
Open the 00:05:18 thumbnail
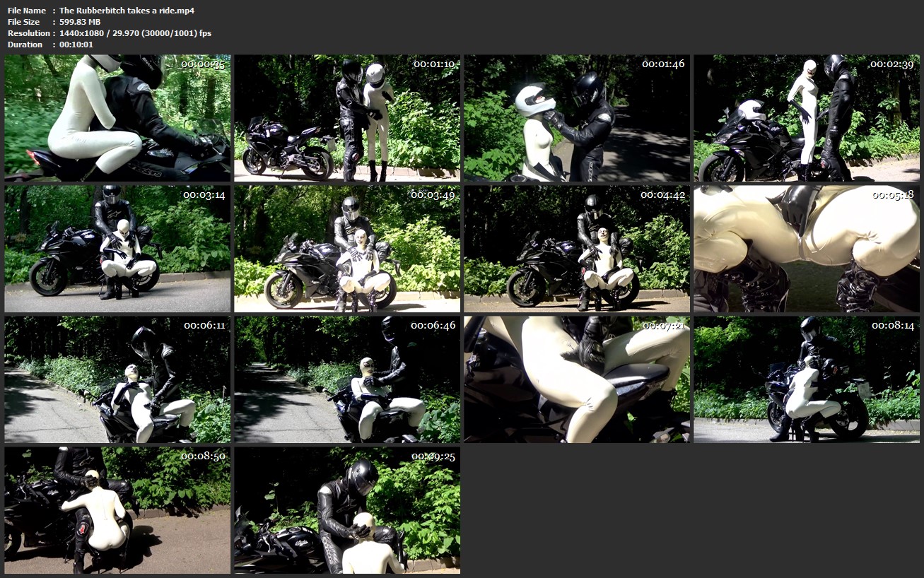[807, 249]
